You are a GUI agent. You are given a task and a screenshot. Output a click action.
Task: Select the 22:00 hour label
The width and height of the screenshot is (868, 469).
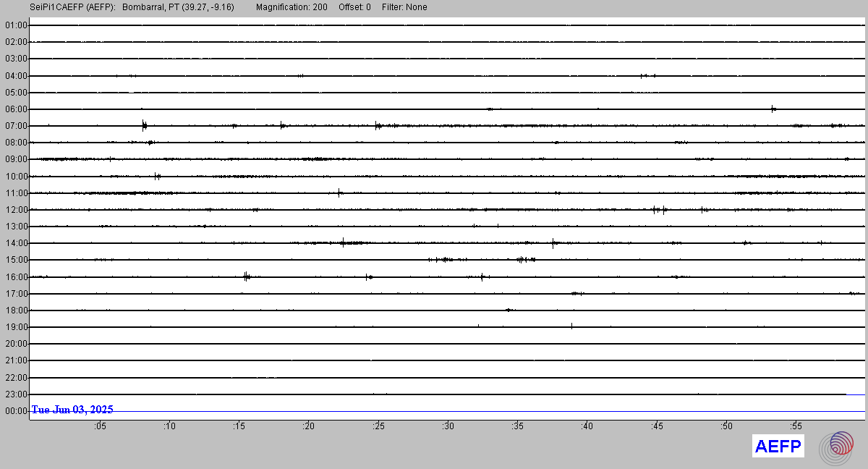pyautogui.click(x=16, y=378)
